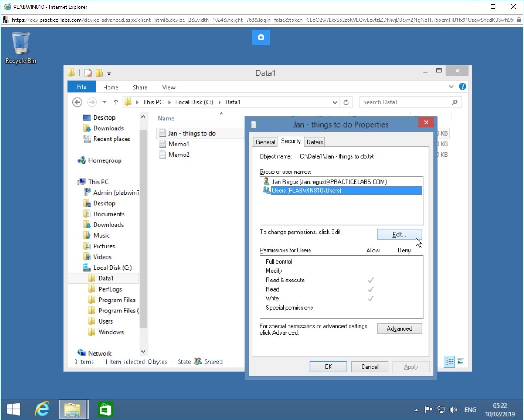
Task: Click navigation pane scroll up arrow
Action: click(143, 116)
